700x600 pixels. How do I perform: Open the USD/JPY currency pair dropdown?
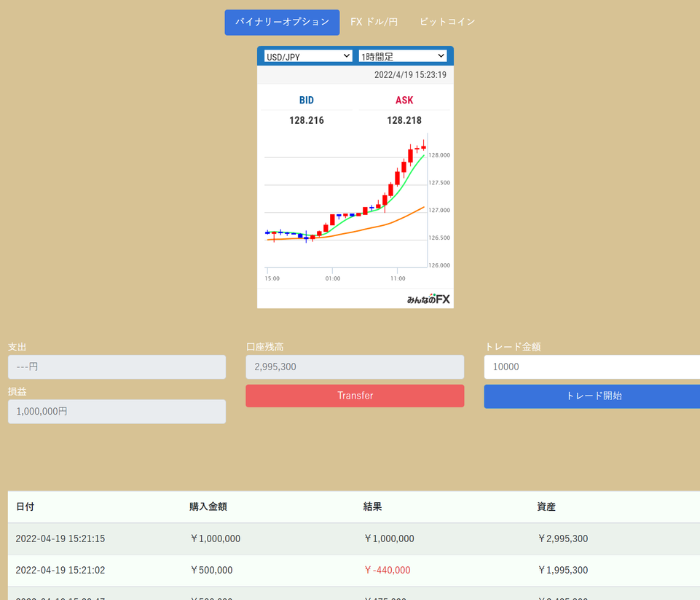pyautogui.click(x=307, y=57)
